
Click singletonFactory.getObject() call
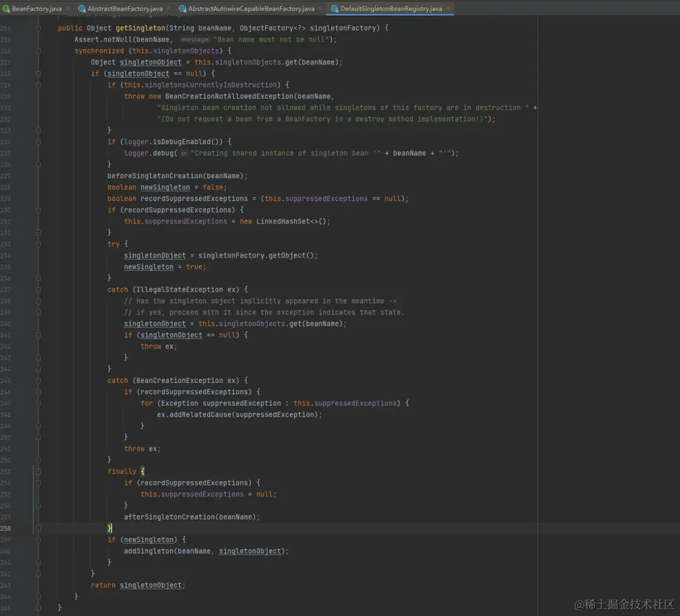(258, 256)
